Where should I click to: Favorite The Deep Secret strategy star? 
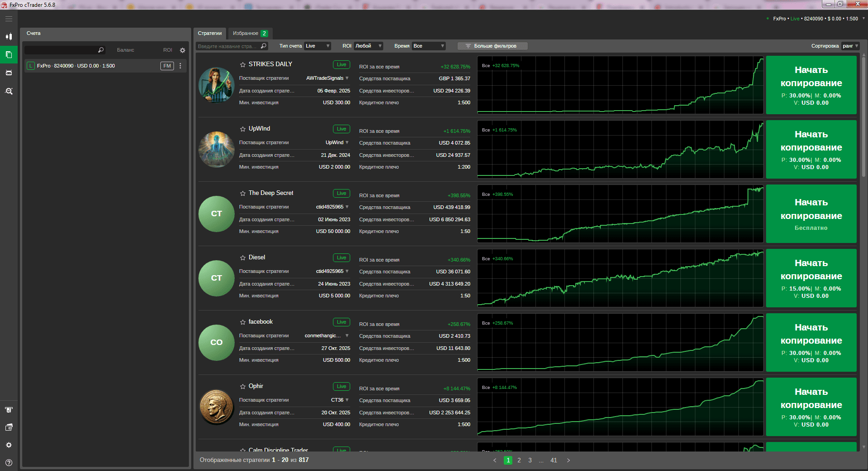pos(243,194)
